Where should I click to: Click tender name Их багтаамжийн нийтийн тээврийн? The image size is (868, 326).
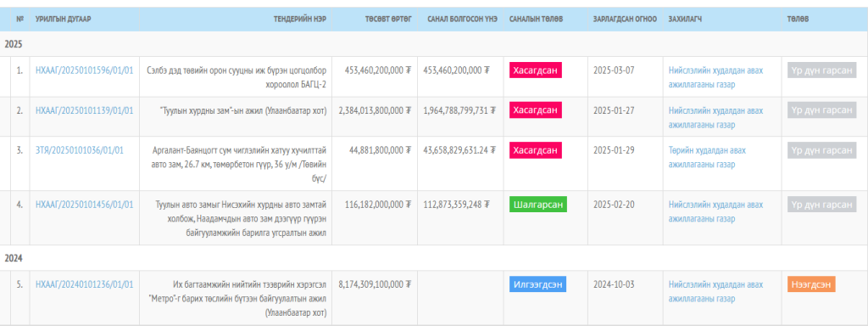[x=238, y=298]
